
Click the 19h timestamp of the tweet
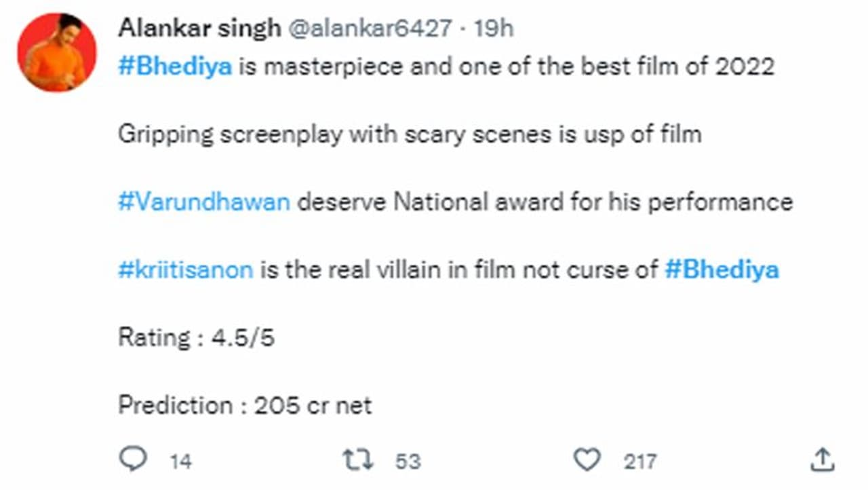coord(493,29)
